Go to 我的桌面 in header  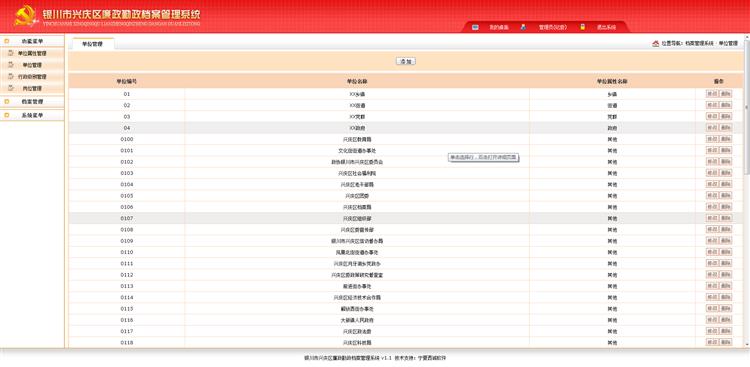tap(499, 28)
